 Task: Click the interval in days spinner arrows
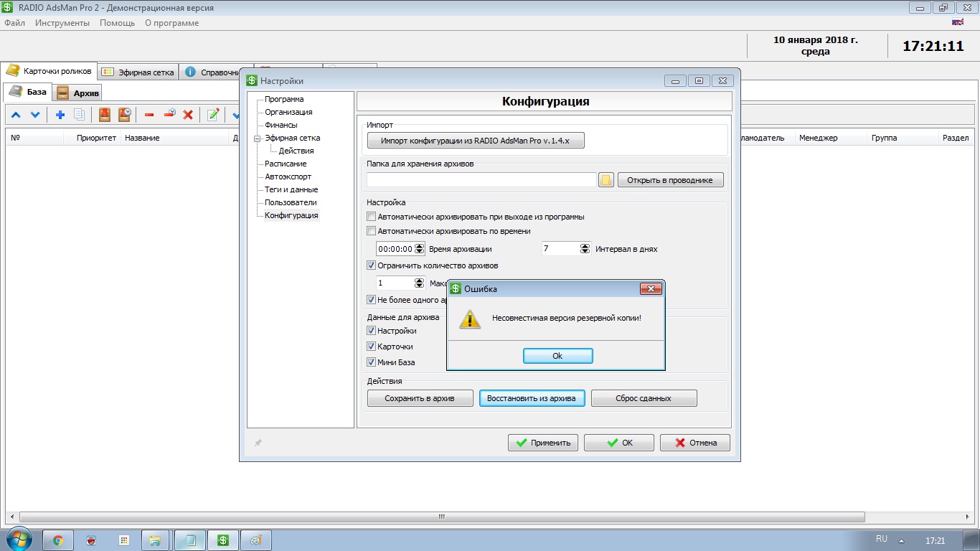(585, 249)
